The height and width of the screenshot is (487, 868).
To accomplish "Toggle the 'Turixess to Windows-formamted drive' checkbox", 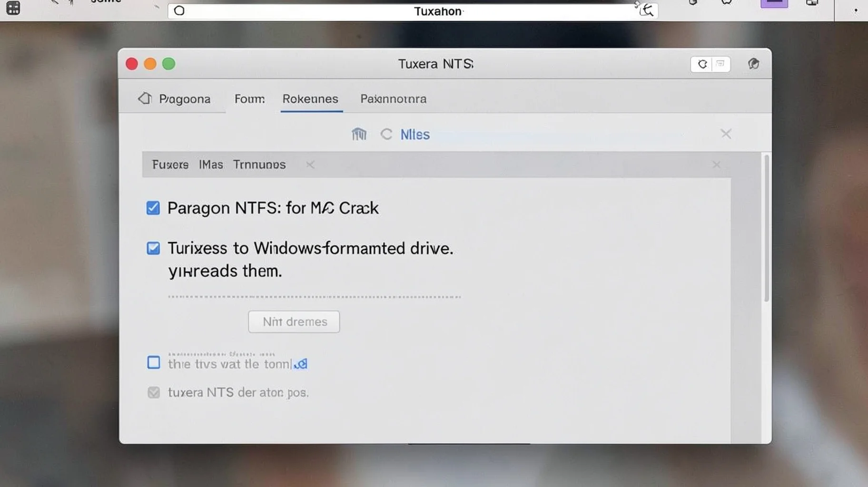I will (x=153, y=248).
